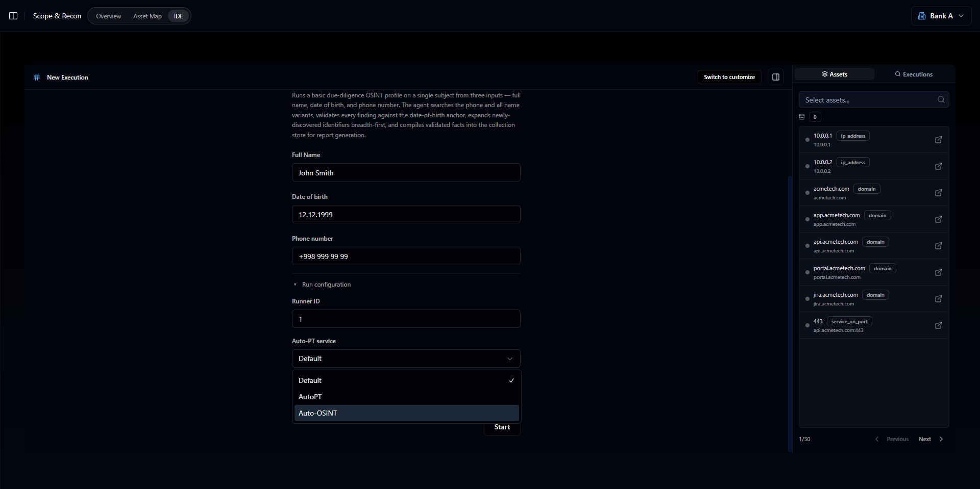This screenshot has height=489, width=980.
Task: Click the Select assets search field
Action: [x=874, y=99]
